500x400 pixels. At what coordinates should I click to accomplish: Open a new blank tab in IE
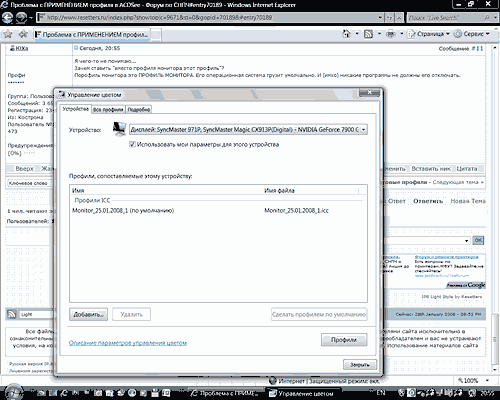tap(156, 35)
